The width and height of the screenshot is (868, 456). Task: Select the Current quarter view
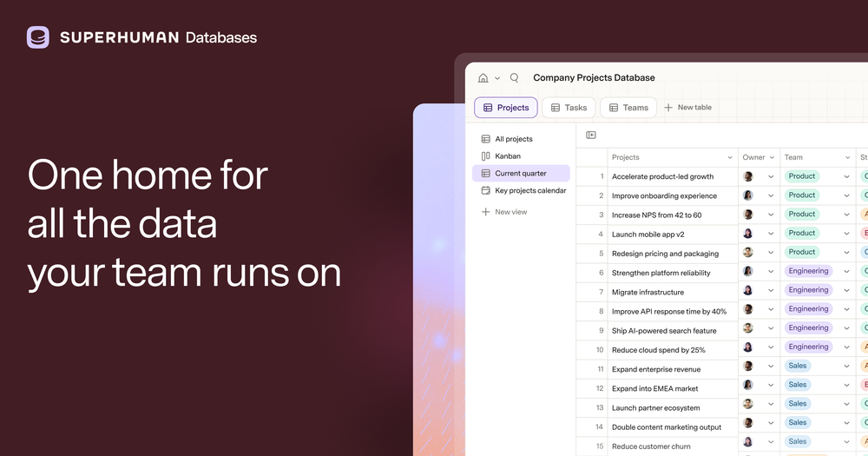(521, 173)
